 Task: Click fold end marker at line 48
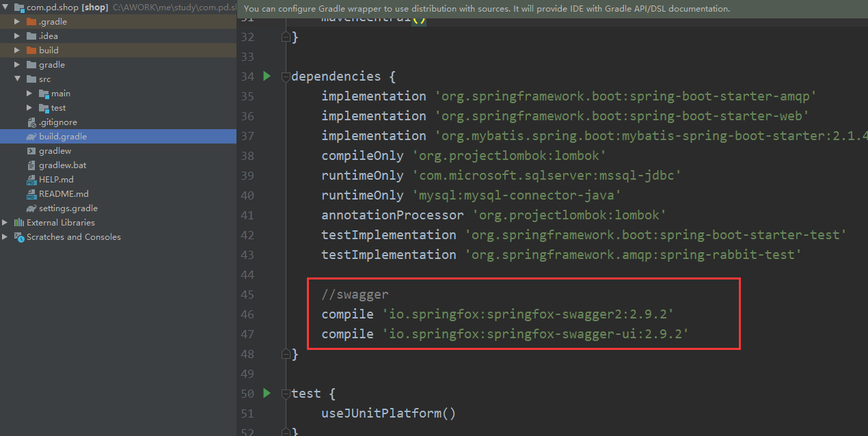(x=286, y=353)
